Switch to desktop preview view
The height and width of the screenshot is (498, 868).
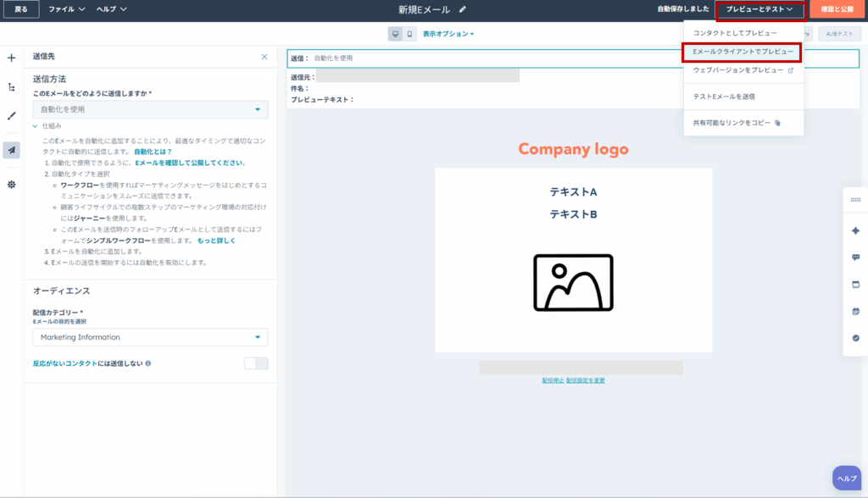coord(395,34)
